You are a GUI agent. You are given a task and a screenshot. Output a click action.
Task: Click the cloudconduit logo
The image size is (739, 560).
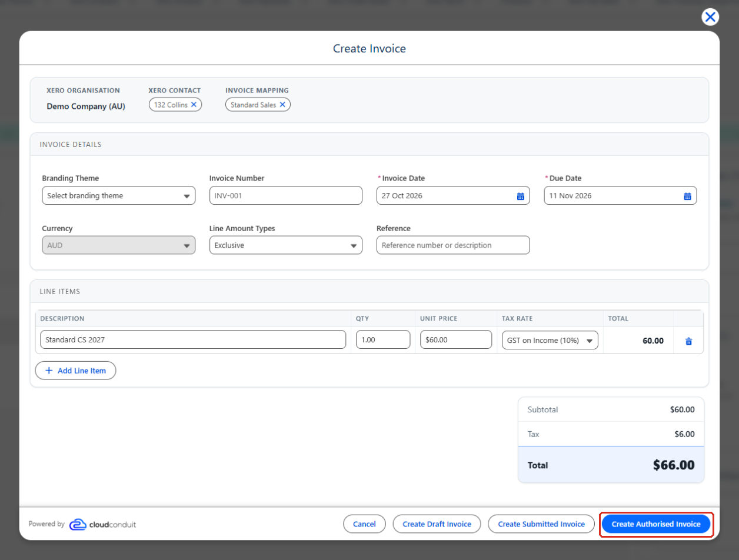point(102,524)
